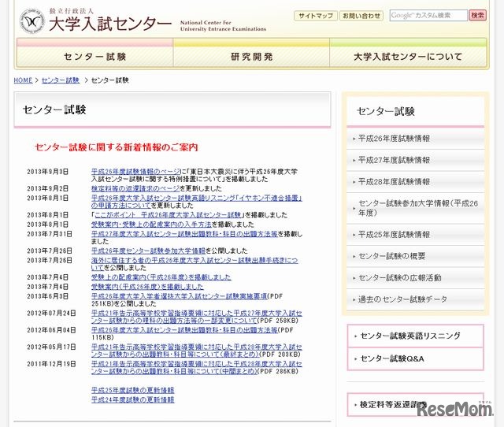Viewport: 504px width, 427px height.
Task: Open the センター試験英語リスニング side link
Action: tap(415, 336)
